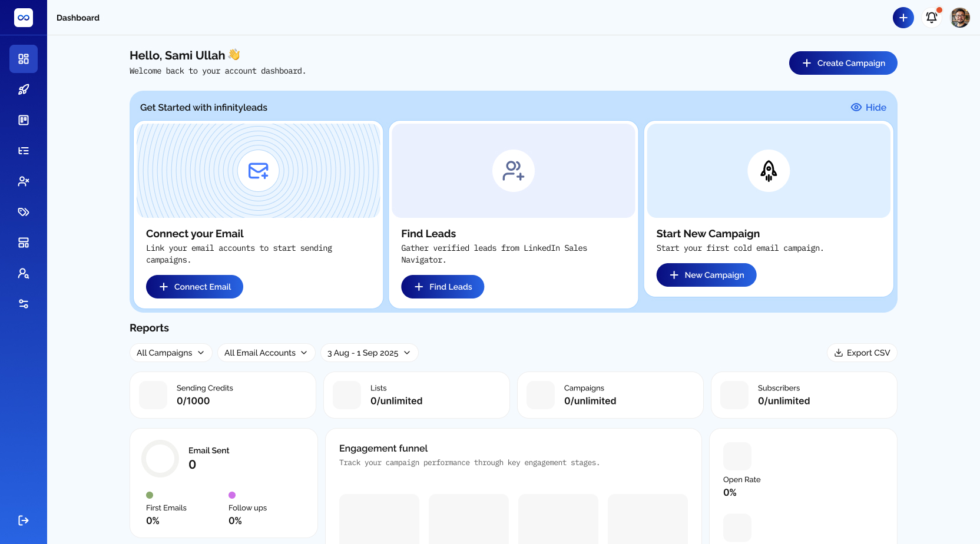The height and width of the screenshot is (544, 980).
Task: Open the 3 Aug - 1 Sep 2025 date range picker
Action: [369, 353]
